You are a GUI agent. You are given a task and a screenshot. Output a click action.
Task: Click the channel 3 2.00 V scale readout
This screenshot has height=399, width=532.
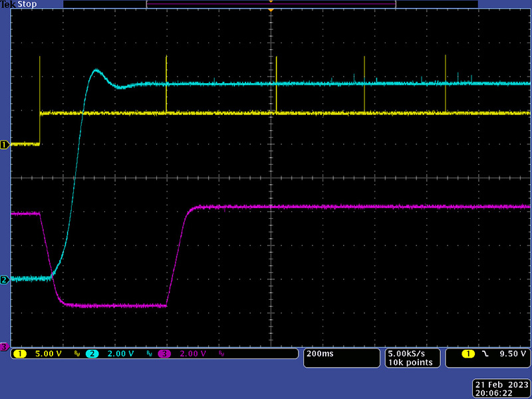(192, 354)
